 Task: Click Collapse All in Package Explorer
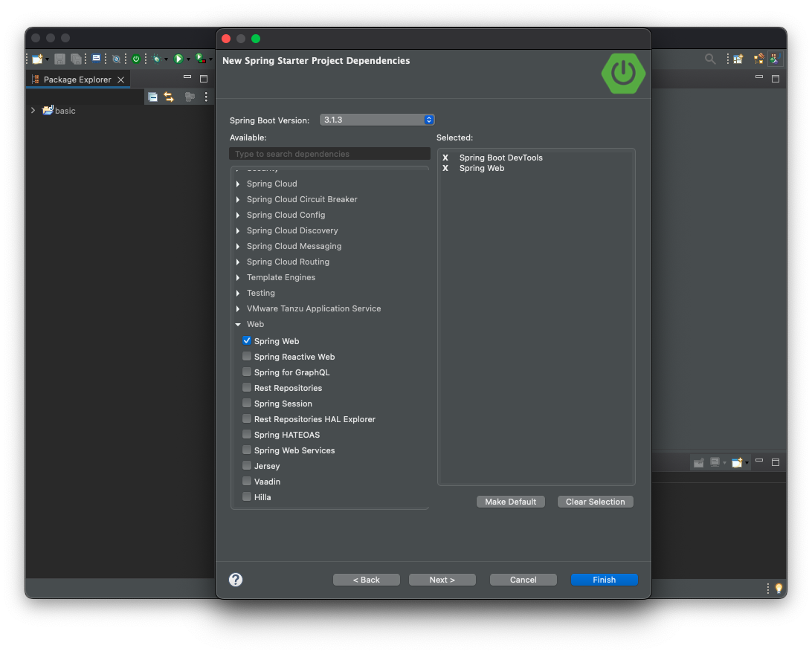[152, 97]
